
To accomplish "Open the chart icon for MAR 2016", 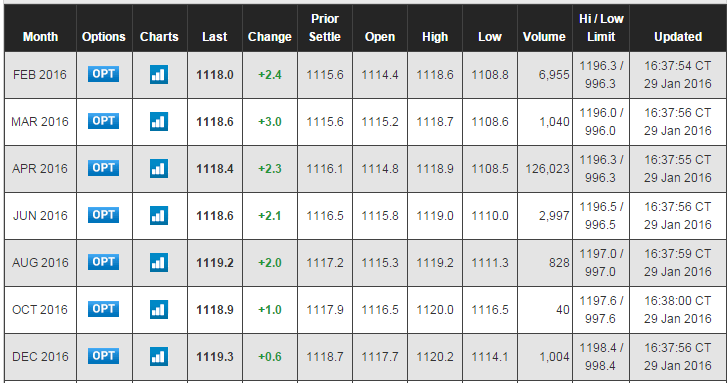I will pyautogui.click(x=159, y=122).
